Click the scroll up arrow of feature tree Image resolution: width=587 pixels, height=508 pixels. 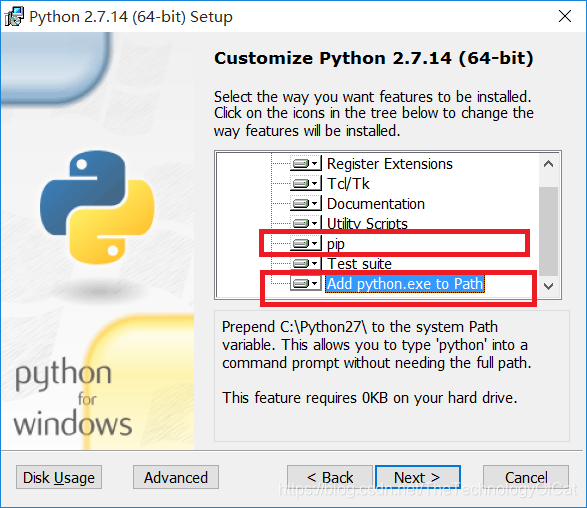(548, 164)
